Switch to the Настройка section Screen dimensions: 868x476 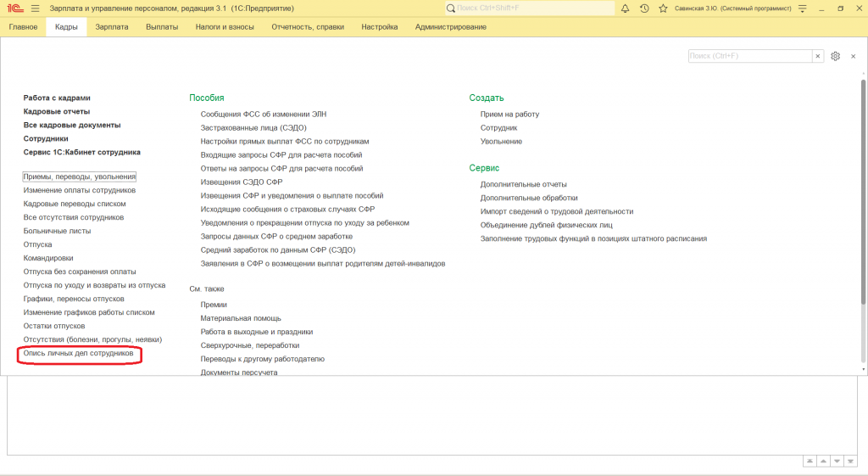[x=380, y=26]
